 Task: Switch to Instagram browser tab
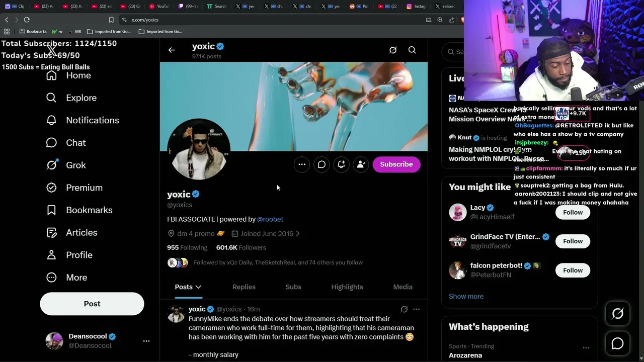coord(416,7)
